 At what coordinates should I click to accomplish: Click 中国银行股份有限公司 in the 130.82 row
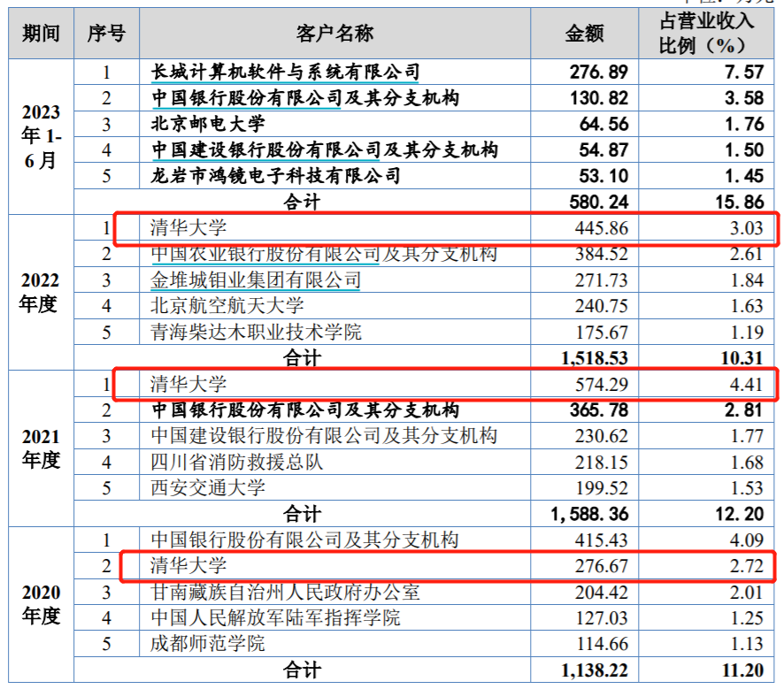247,98
